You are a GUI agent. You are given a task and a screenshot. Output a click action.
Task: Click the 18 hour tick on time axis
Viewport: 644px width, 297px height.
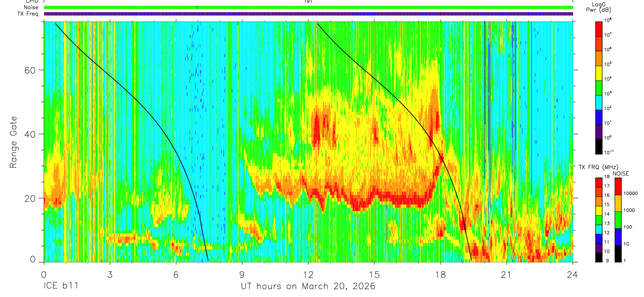coord(441,274)
